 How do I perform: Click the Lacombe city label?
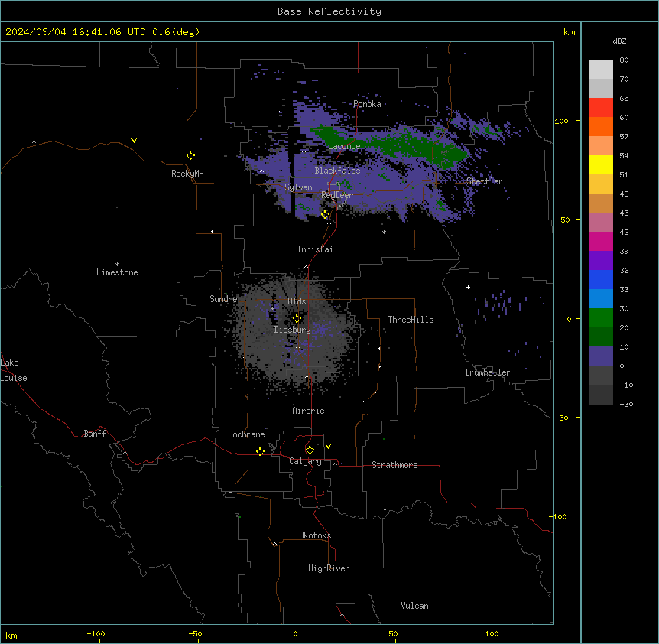tap(344, 146)
